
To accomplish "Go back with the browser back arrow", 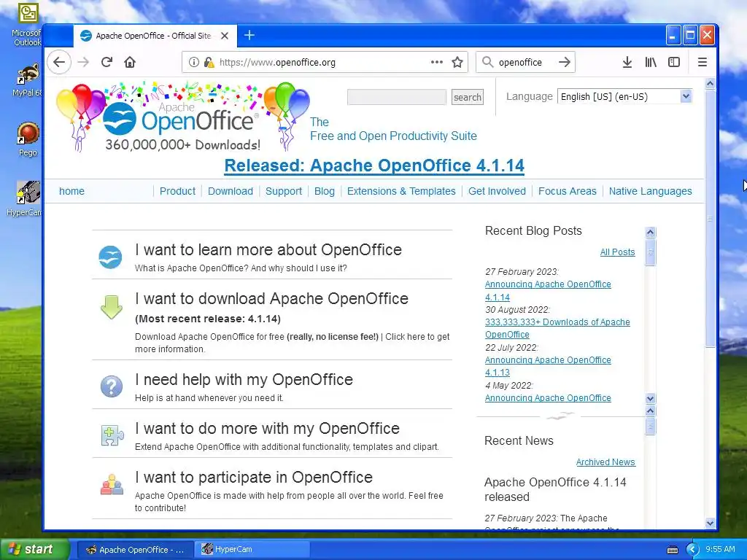I will [x=59, y=62].
